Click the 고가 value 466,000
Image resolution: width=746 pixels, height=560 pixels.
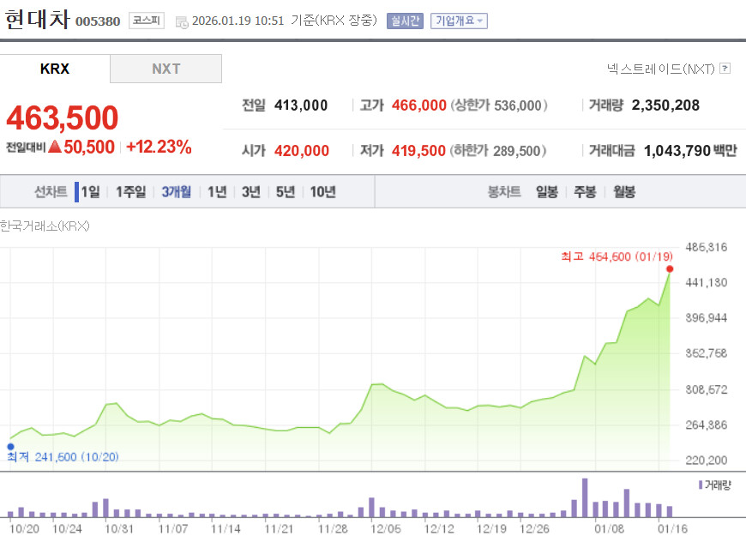click(x=419, y=105)
